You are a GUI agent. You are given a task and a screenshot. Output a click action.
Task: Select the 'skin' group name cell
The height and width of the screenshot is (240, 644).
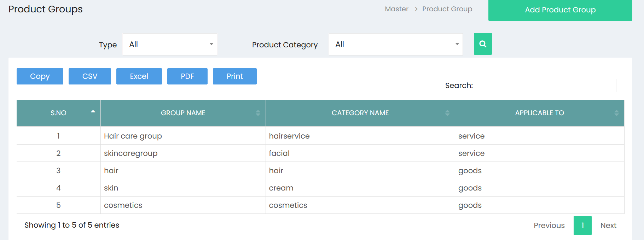click(x=183, y=188)
